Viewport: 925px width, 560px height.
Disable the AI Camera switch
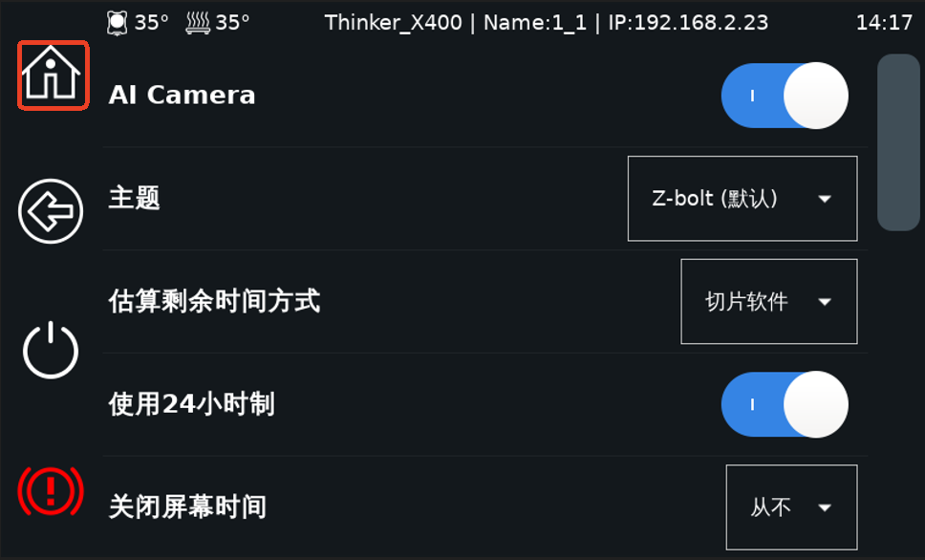pyautogui.click(x=785, y=96)
